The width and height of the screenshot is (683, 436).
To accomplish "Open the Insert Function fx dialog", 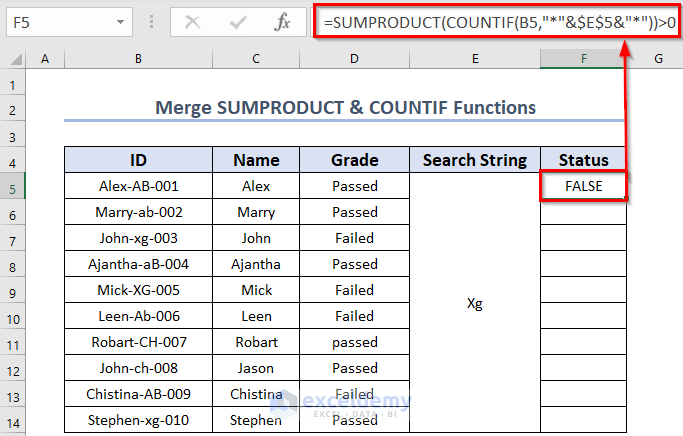I will click(x=283, y=21).
